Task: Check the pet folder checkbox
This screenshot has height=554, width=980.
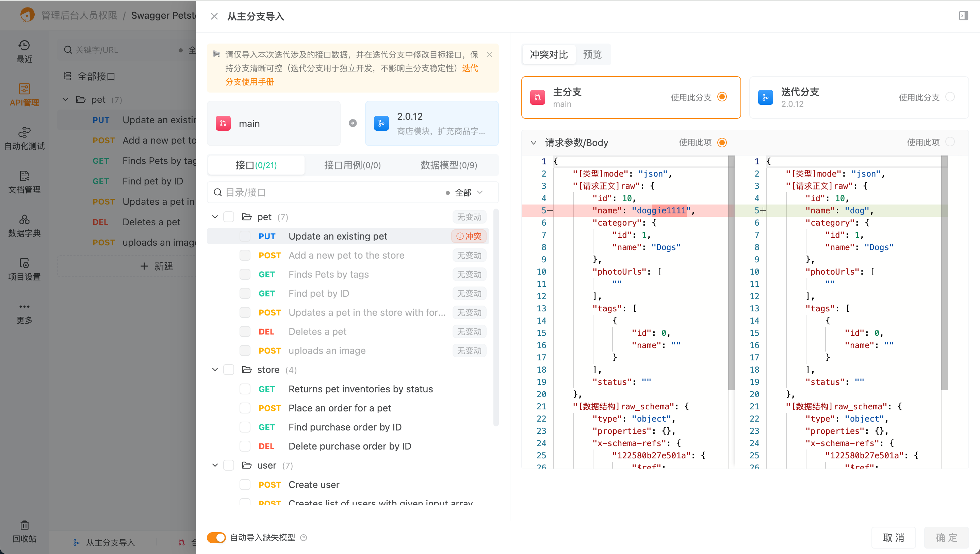Action: click(x=229, y=217)
